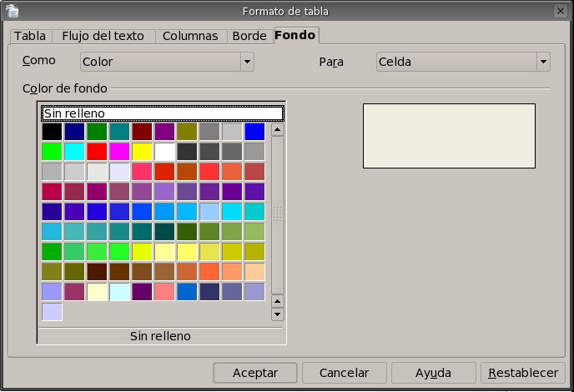Go to the Columnas tab
The image size is (574, 392).
pyautogui.click(x=190, y=36)
